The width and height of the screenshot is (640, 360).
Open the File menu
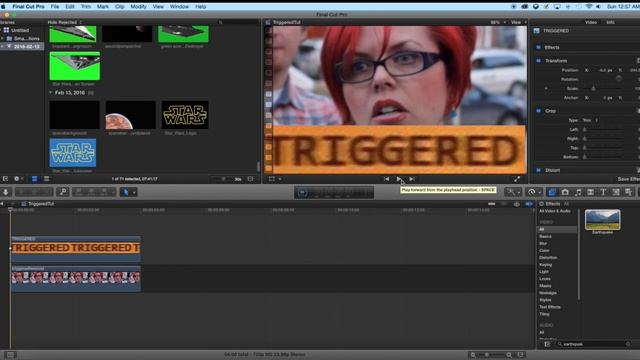click(55, 7)
